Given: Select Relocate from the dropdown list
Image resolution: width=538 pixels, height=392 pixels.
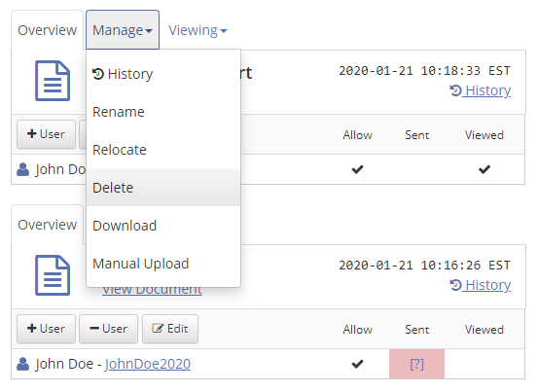Looking at the screenshot, I should (x=163, y=150).
